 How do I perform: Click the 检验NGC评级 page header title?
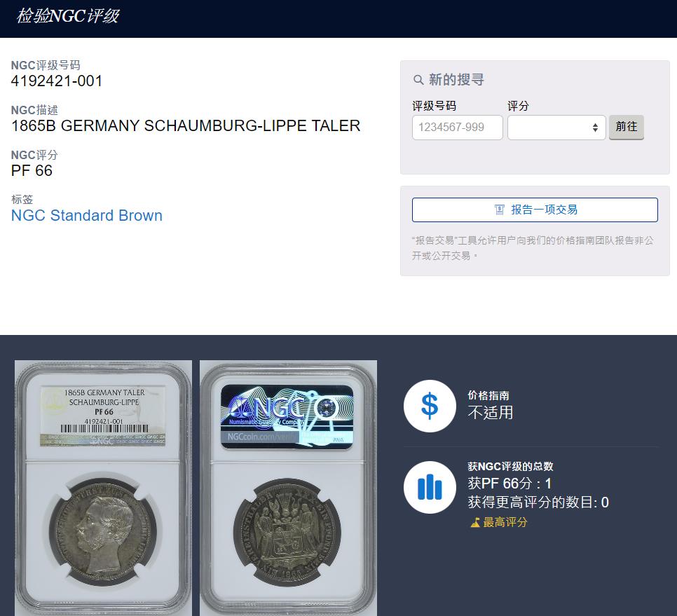[x=68, y=16]
